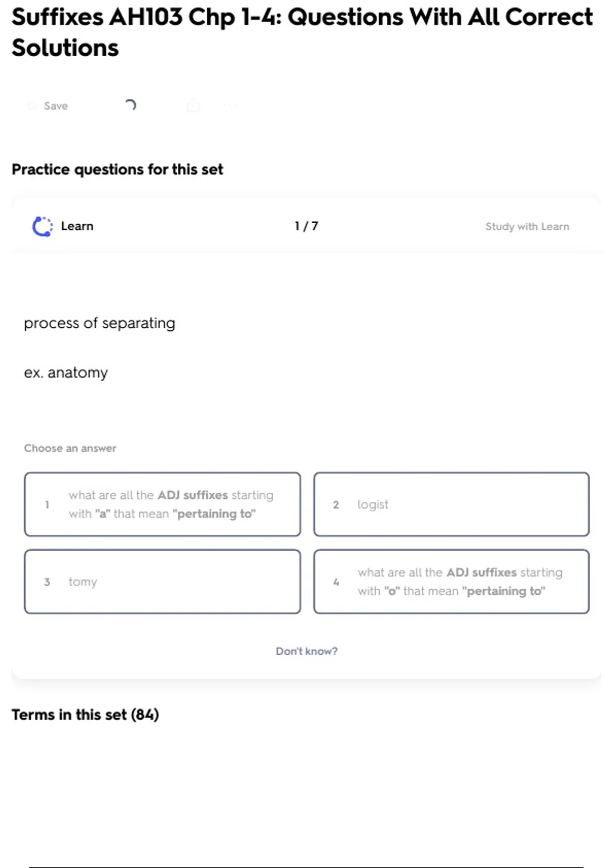Click the number 2 badge on the logist option
The width and height of the screenshot is (613, 868).
pyautogui.click(x=336, y=504)
